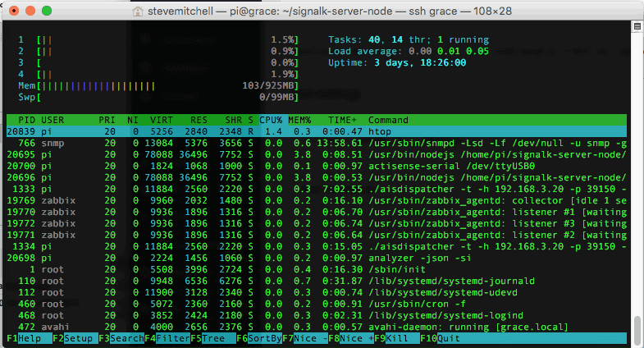This screenshot has height=348, width=644.
Task: Click the F1 Help function button
Action: coord(30,338)
